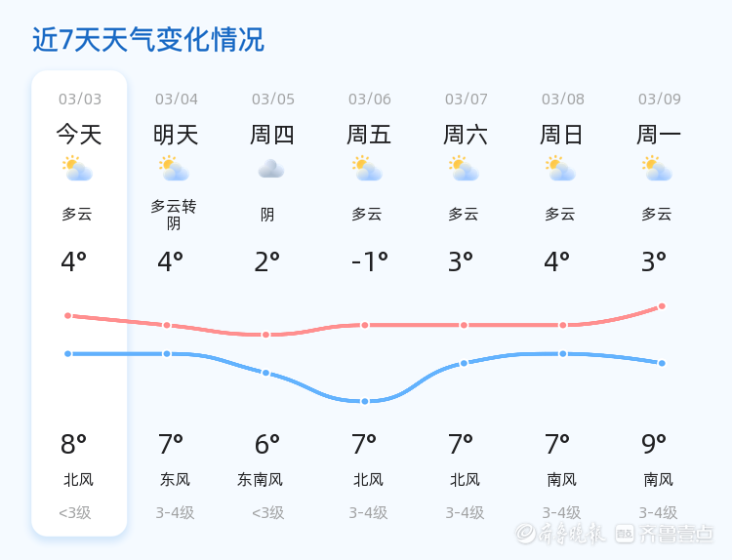
Task: Click the red line point for 周一
Action: [662, 306]
